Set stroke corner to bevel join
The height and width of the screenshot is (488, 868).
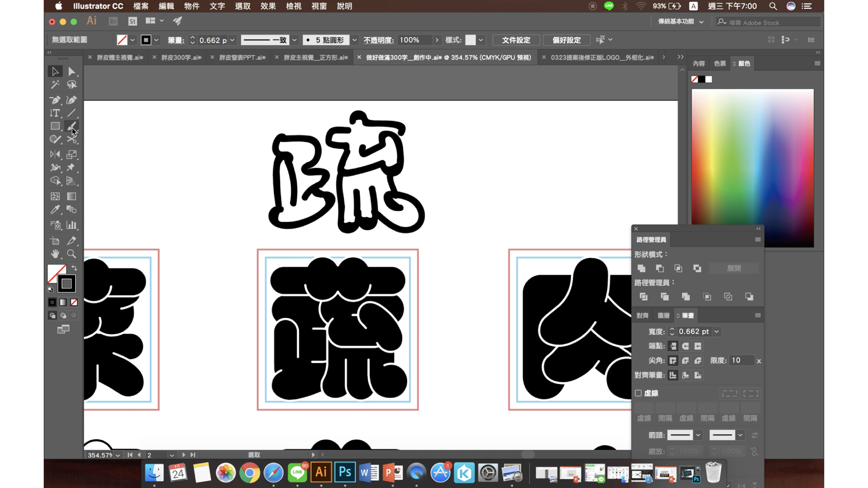tap(698, 361)
